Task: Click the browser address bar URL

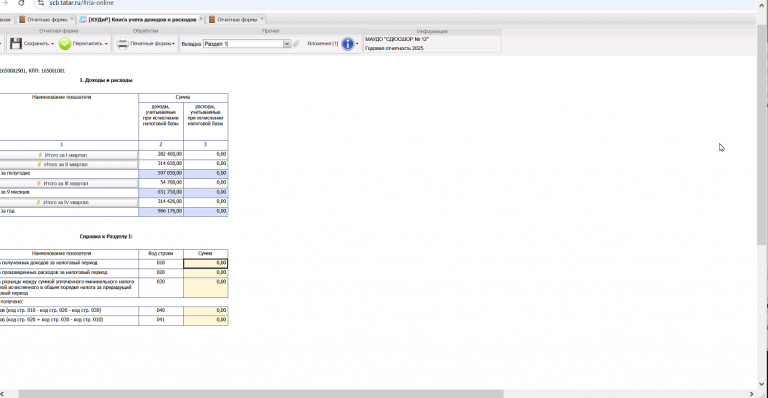Action: pos(81,3)
